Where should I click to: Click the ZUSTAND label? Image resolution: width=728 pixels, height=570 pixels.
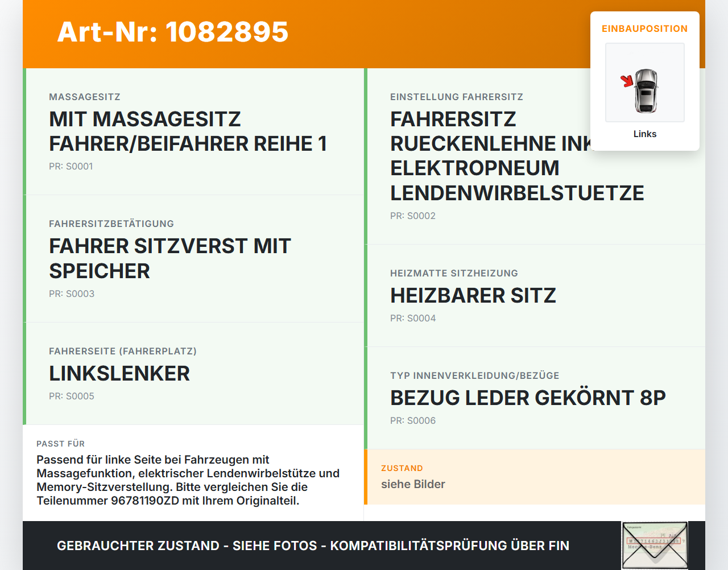(x=402, y=468)
